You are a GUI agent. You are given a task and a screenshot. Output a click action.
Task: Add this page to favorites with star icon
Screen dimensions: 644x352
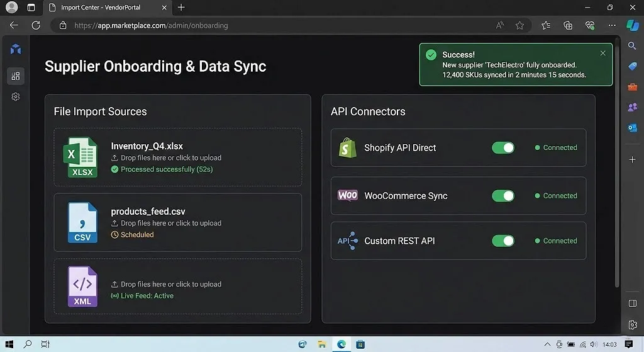coord(519,26)
